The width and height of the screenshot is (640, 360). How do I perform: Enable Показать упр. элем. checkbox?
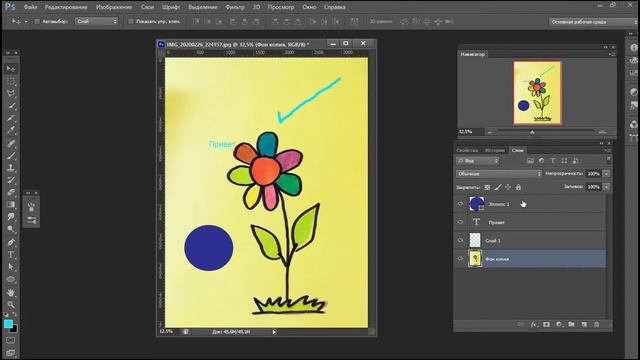pos(131,21)
